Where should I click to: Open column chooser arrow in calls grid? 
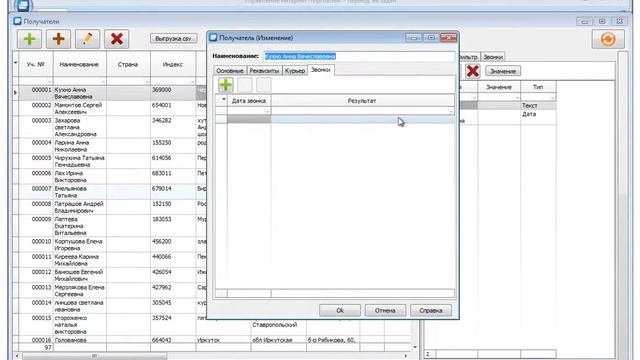tap(223, 100)
